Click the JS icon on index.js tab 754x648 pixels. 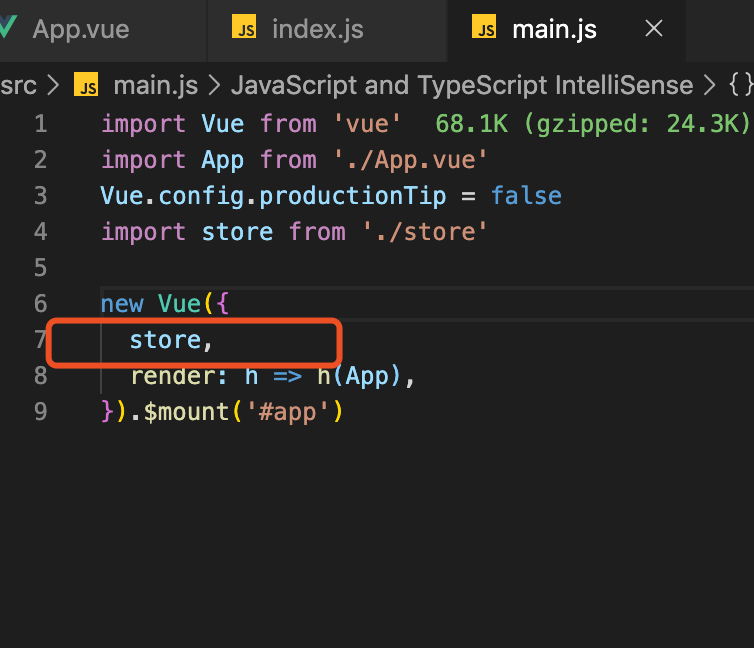click(x=244, y=26)
